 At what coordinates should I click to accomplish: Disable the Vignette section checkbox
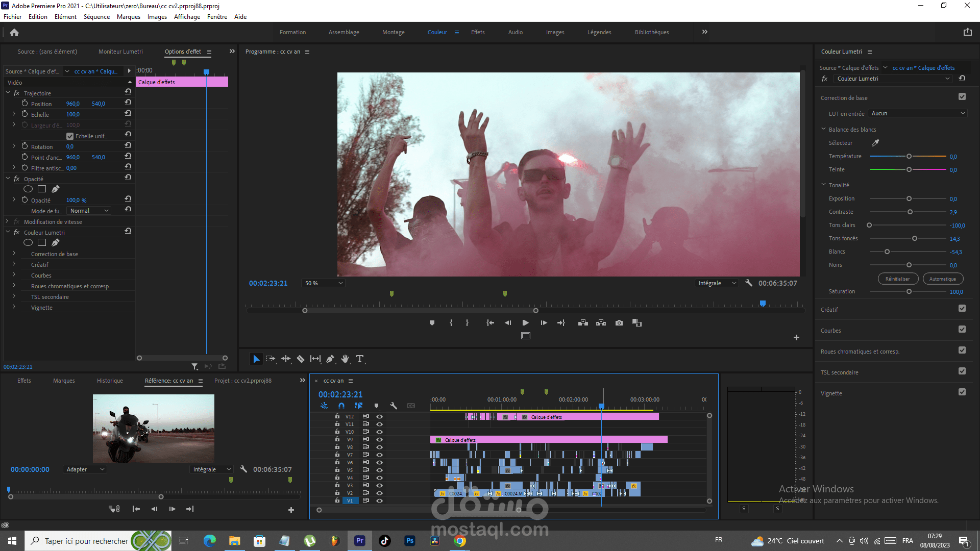(x=962, y=392)
